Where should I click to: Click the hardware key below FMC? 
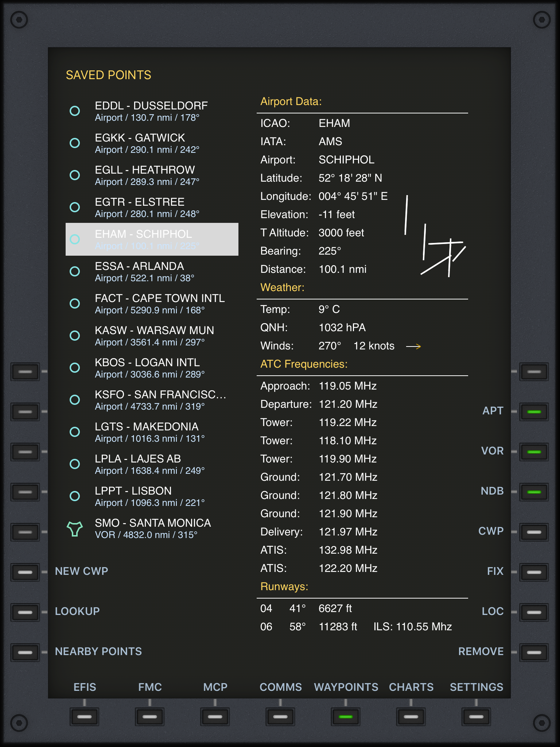click(x=150, y=717)
